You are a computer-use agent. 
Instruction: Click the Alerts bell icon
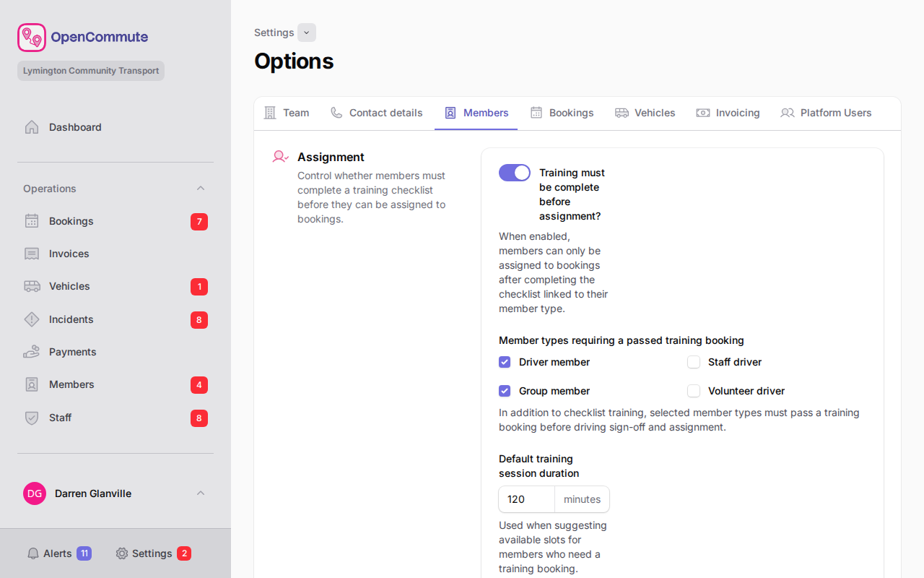tap(33, 553)
